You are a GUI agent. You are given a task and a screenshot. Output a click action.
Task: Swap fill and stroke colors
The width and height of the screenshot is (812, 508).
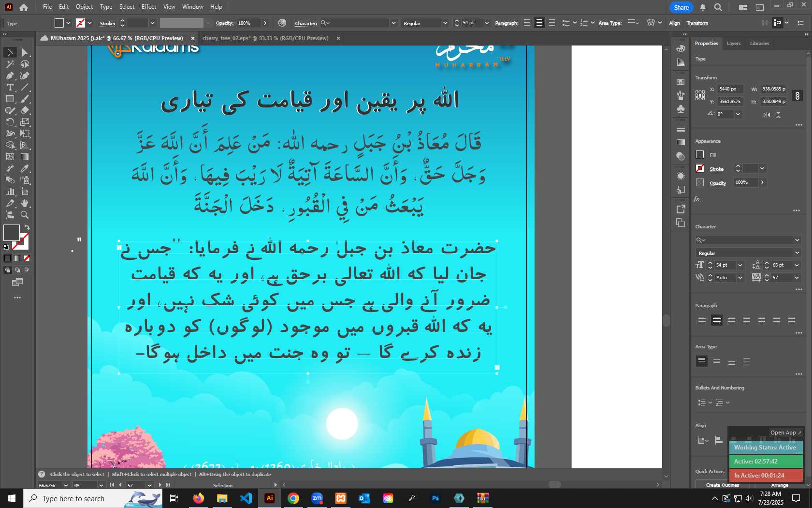28,227
